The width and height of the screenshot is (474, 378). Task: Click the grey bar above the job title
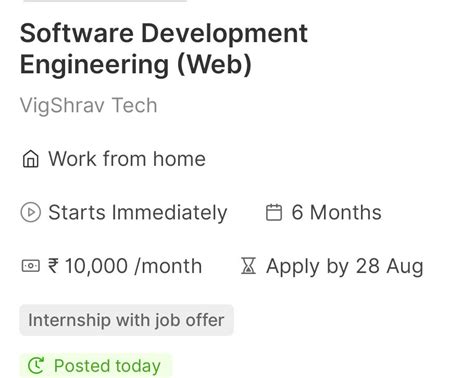(x=105, y=1)
